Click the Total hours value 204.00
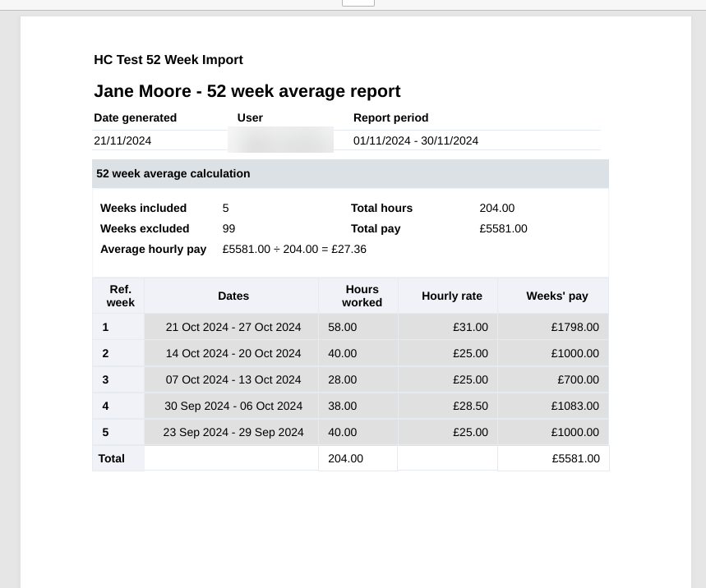Screen dimensions: 706x588 click(x=496, y=209)
